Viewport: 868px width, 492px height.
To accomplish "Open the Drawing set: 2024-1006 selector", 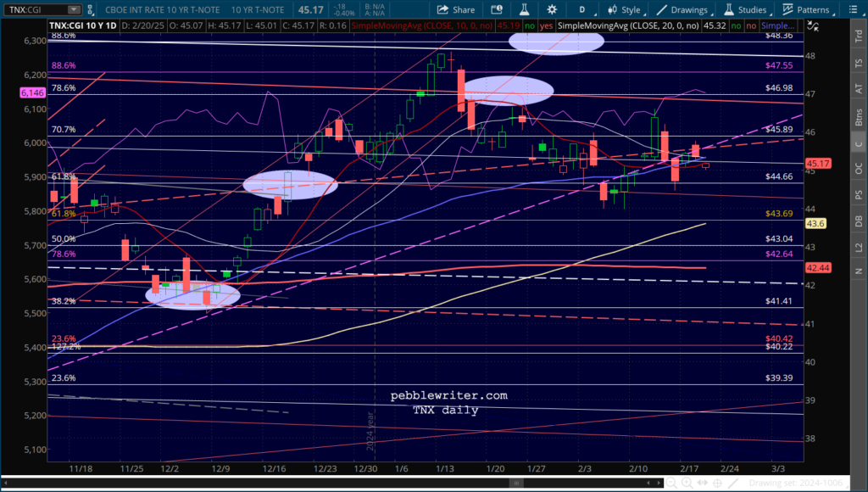I will 796,484.
